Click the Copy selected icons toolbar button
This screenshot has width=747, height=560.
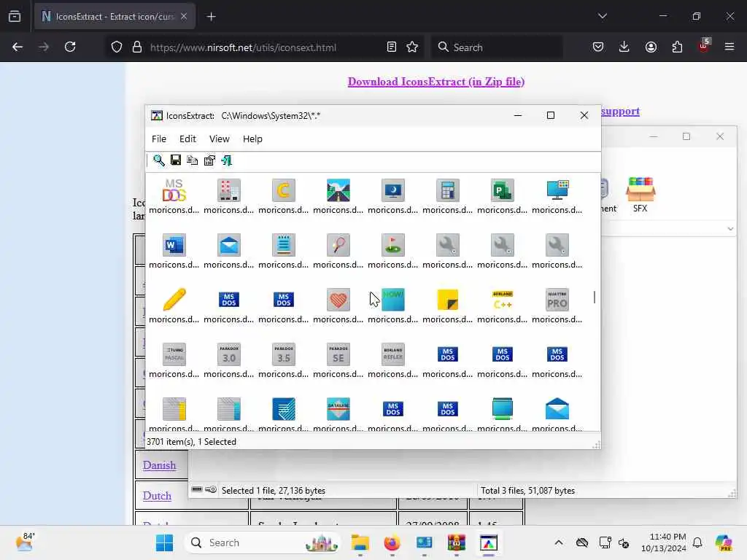pos(193,160)
